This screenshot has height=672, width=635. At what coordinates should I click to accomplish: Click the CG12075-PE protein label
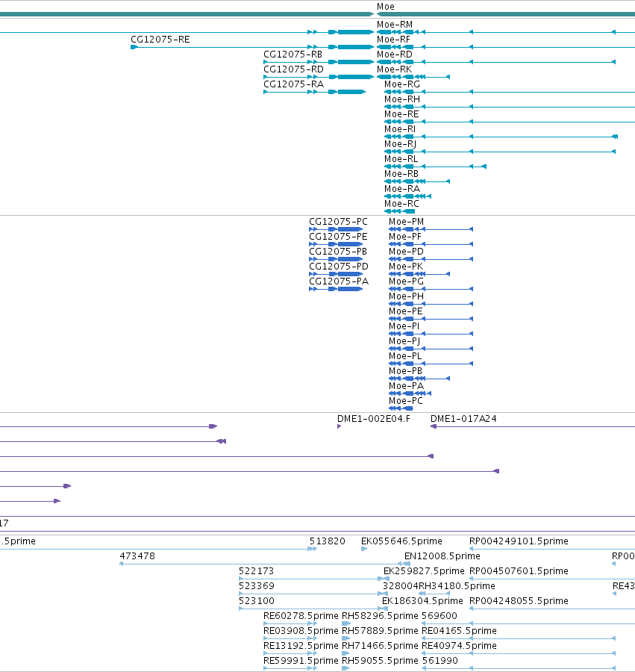[x=338, y=237]
